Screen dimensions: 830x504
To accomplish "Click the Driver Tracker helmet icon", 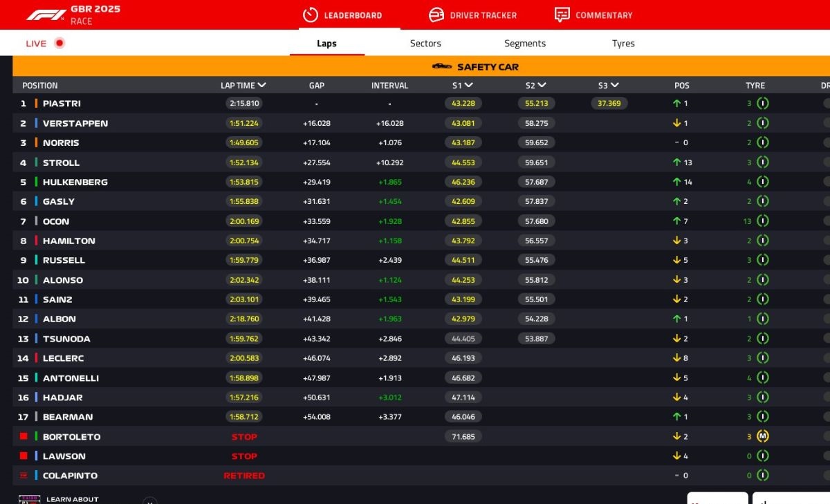I will click(436, 15).
